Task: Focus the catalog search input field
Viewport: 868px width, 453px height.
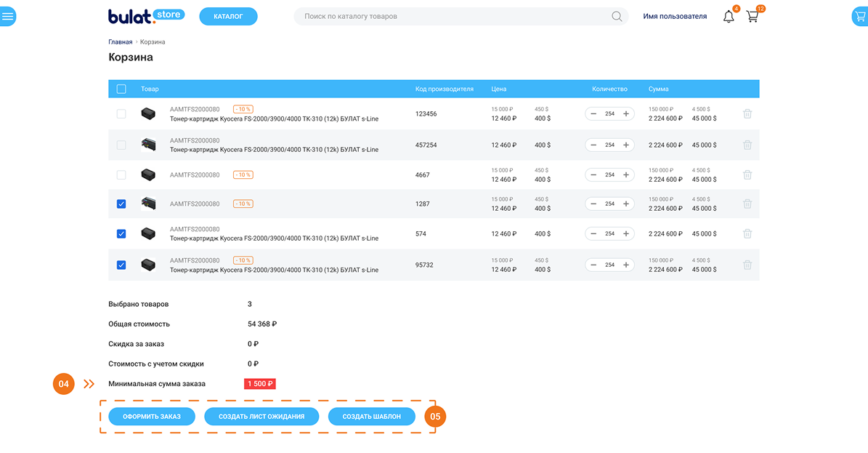Action: coord(450,17)
